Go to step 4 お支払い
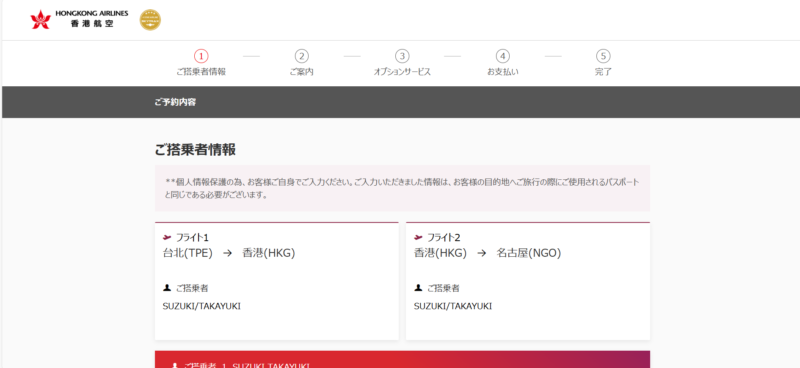 pyautogui.click(x=503, y=63)
